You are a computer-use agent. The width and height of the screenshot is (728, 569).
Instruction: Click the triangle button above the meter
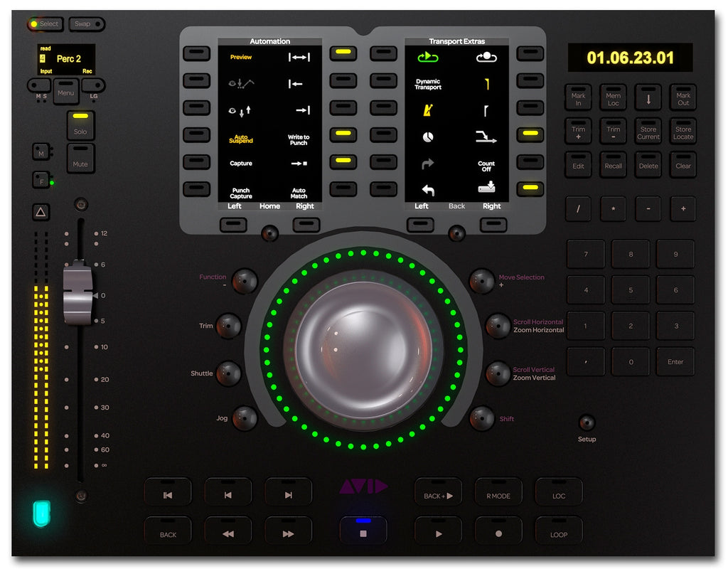(41, 212)
